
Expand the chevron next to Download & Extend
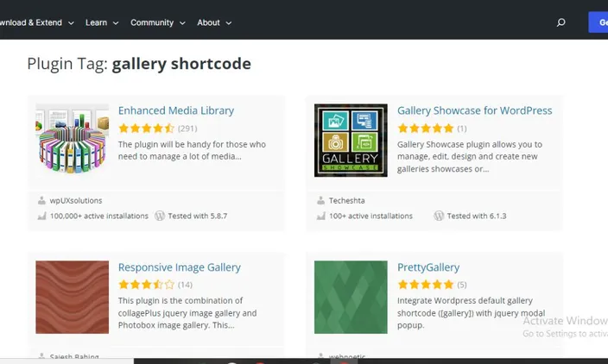[71, 23]
